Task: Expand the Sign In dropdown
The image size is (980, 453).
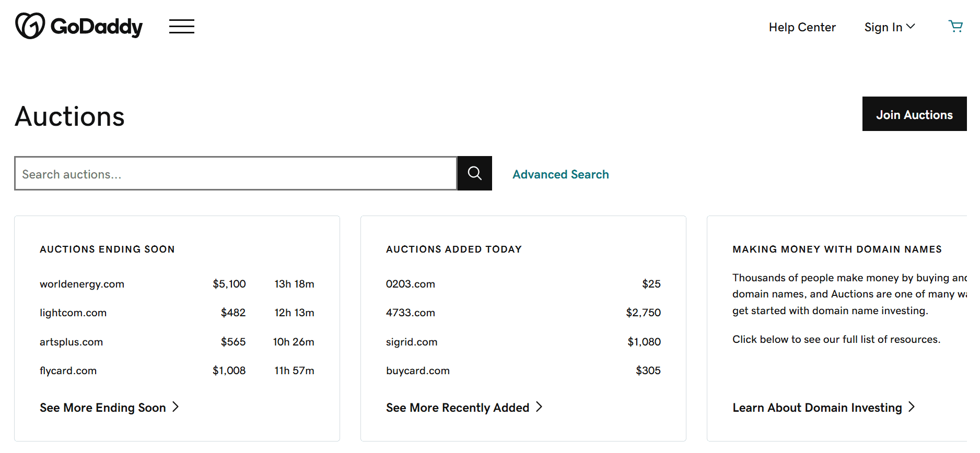Action: 889,27
